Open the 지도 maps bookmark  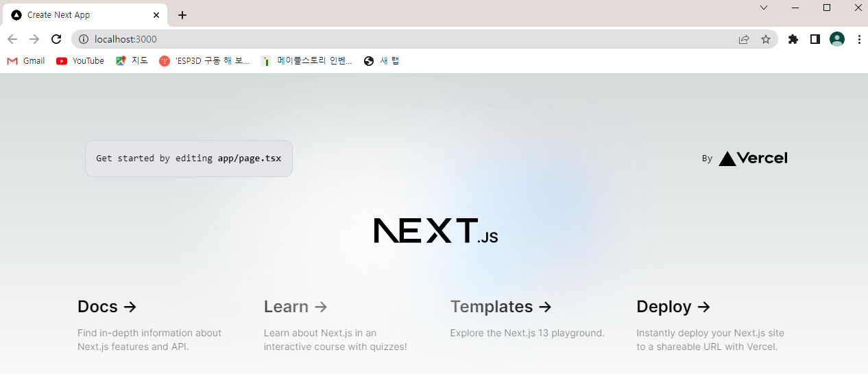pyautogui.click(x=132, y=61)
